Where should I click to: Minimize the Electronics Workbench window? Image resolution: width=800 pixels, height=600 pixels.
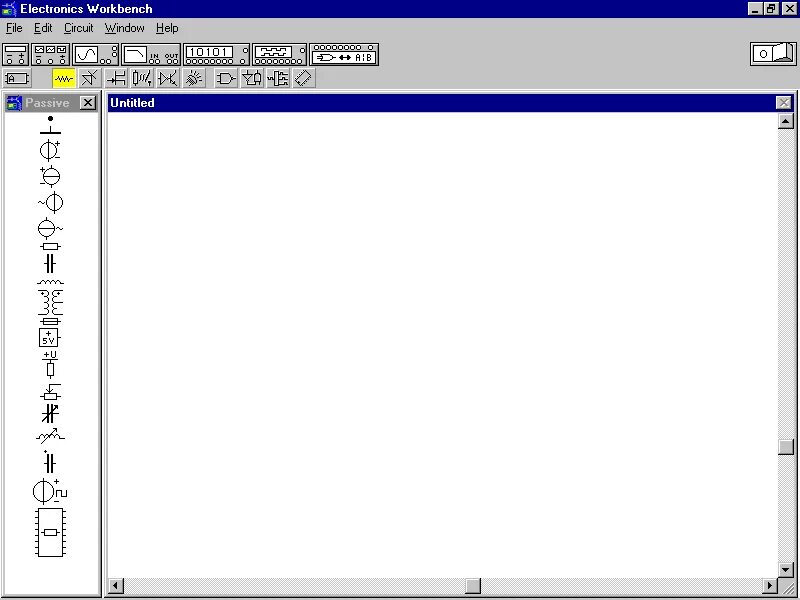(756, 9)
